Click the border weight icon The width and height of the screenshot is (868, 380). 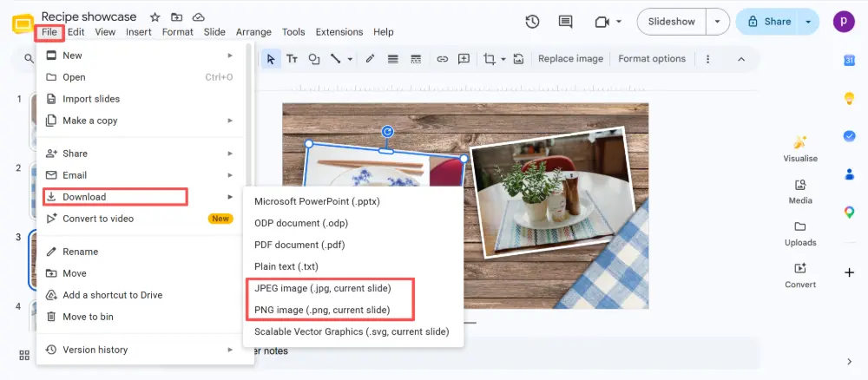click(x=393, y=59)
